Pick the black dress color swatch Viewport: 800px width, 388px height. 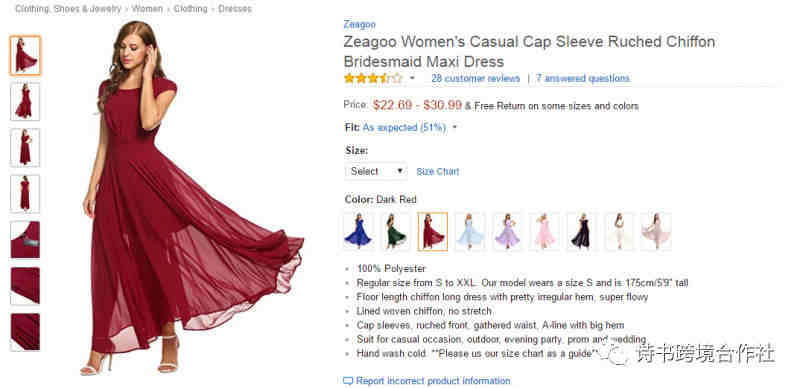click(x=582, y=231)
